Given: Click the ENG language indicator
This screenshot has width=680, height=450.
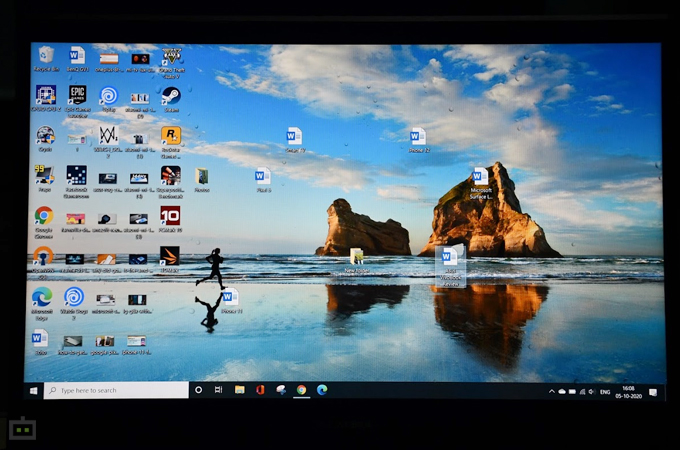Looking at the screenshot, I should click(605, 392).
